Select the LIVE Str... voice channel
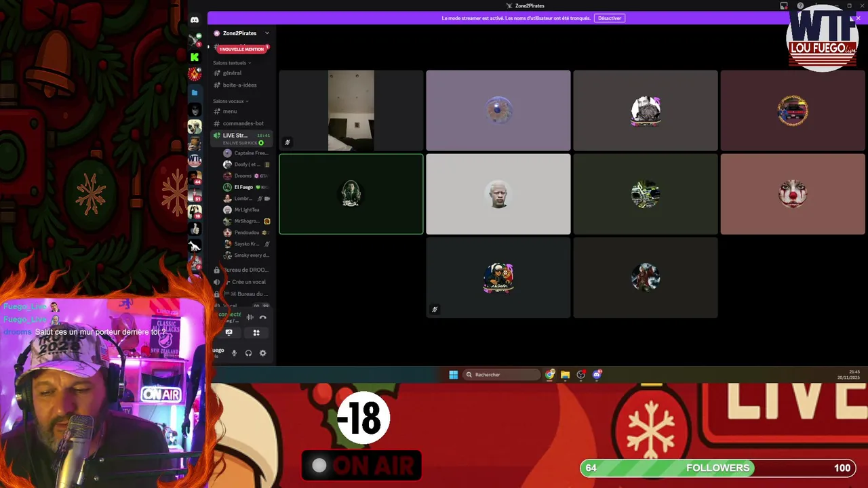This screenshot has width=868, height=488. tap(241, 138)
